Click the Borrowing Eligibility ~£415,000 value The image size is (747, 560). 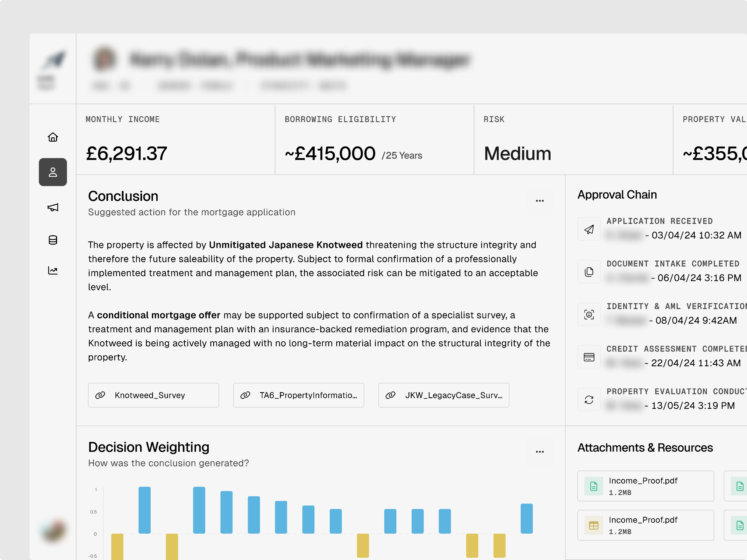tap(330, 154)
